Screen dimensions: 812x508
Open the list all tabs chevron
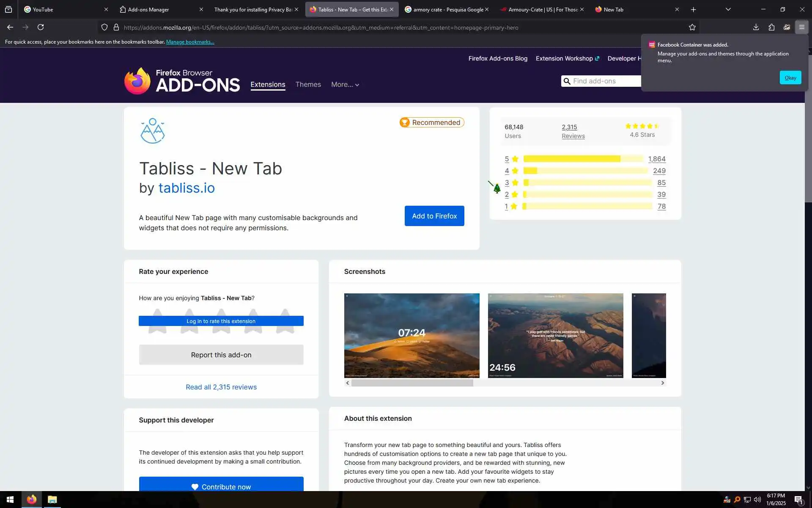tap(728, 9)
